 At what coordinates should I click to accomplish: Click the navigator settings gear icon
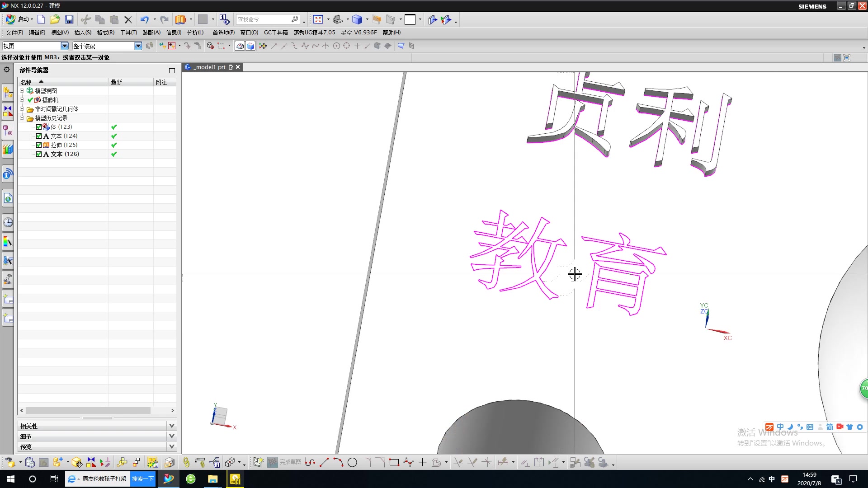tap(7, 70)
